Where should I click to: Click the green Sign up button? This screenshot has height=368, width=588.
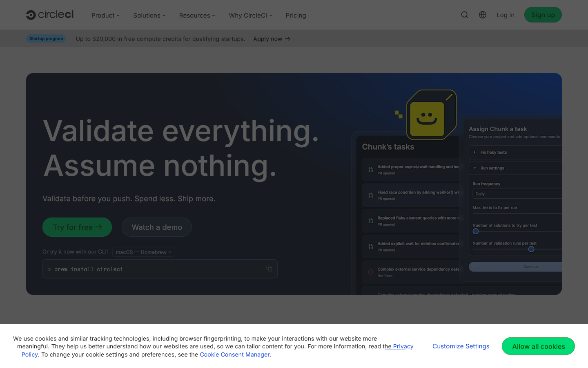[x=543, y=15]
